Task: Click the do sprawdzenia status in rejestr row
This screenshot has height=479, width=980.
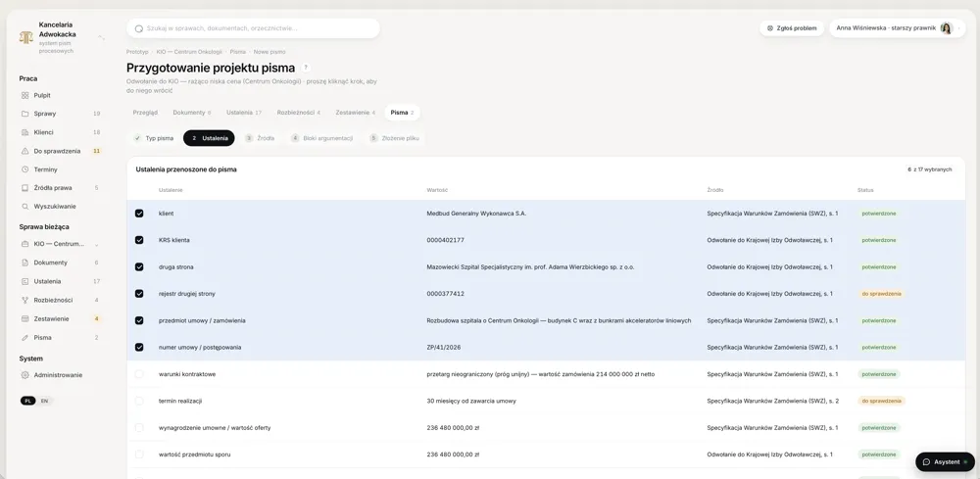Action: coord(881,294)
